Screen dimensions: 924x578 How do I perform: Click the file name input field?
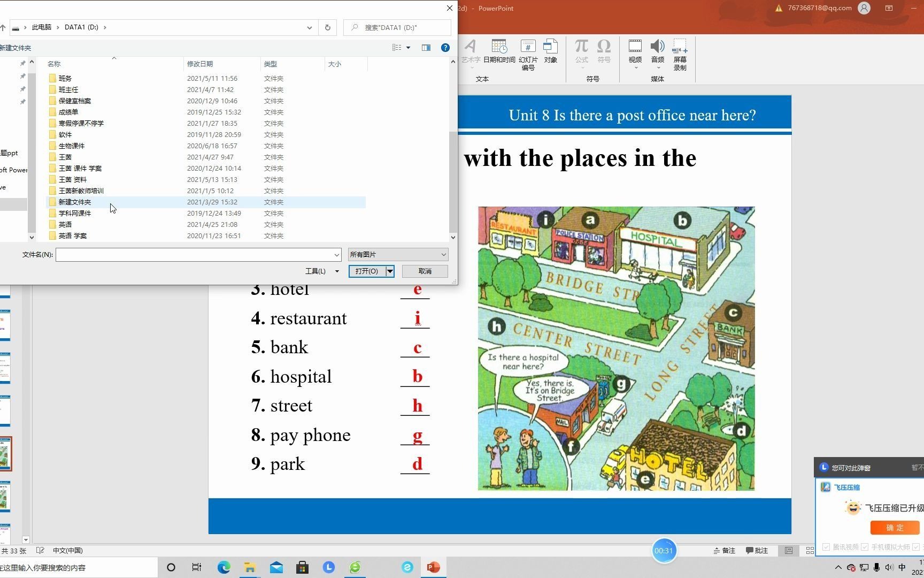click(194, 255)
